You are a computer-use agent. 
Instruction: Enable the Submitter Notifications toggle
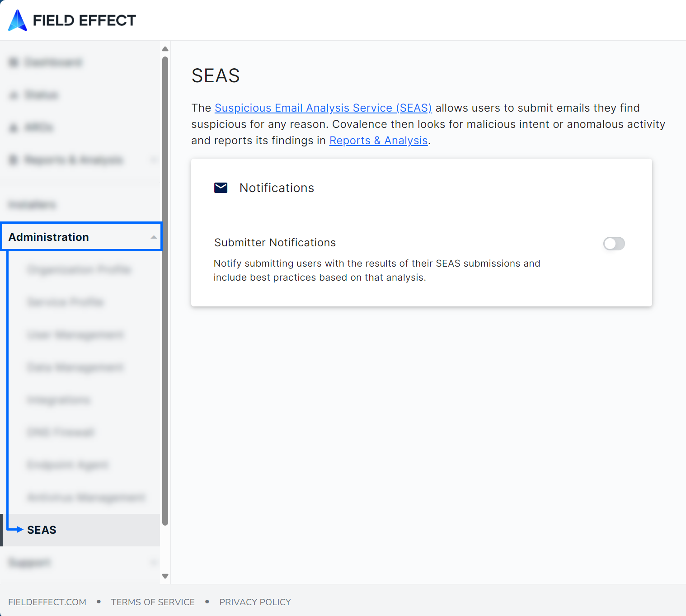click(x=614, y=244)
